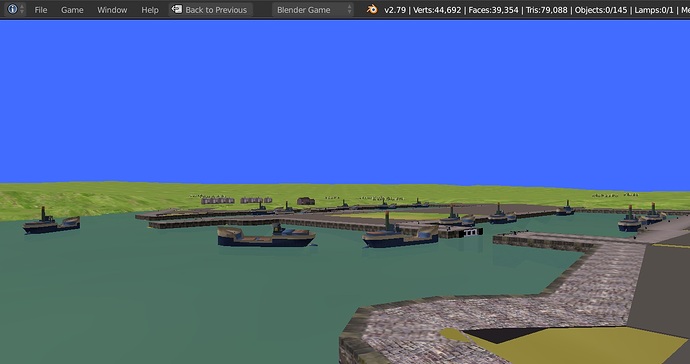Click the blue sky background
Screen dimensions: 690x364
click(x=345, y=101)
